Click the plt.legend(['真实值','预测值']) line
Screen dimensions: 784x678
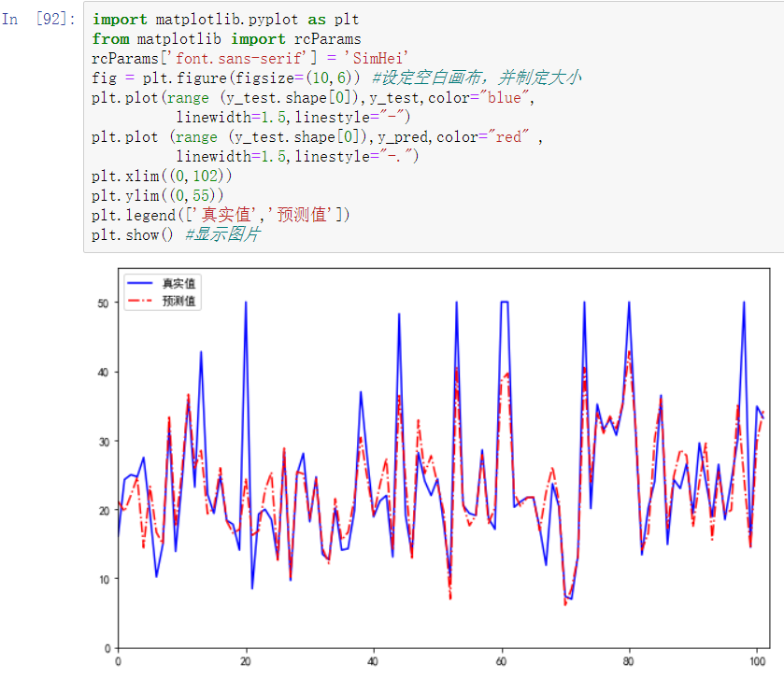[x=221, y=216]
